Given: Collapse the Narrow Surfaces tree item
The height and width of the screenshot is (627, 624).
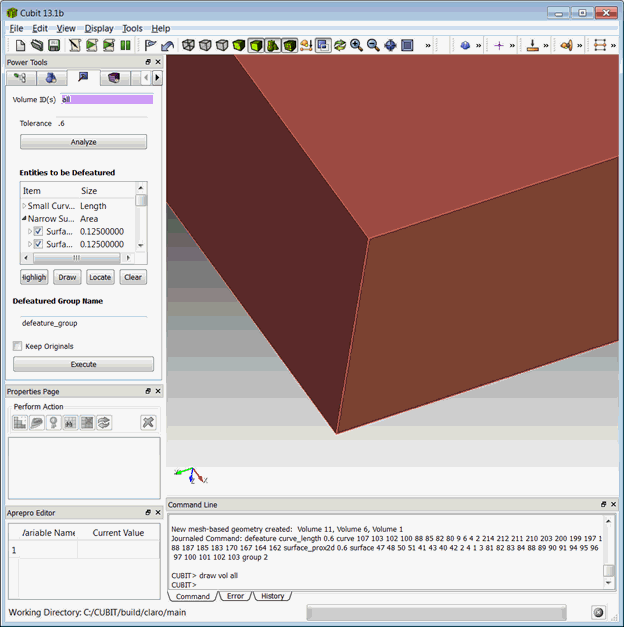Looking at the screenshot, I should pyautogui.click(x=24, y=218).
